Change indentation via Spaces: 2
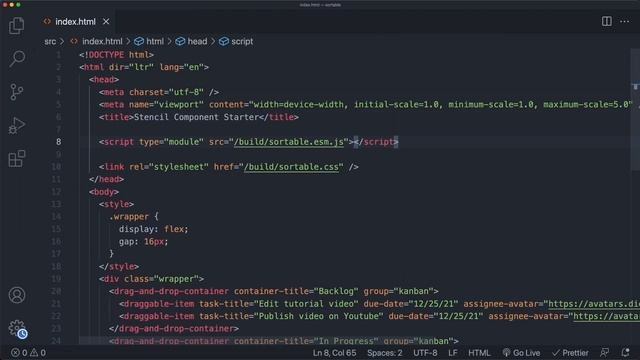 click(x=384, y=353)
